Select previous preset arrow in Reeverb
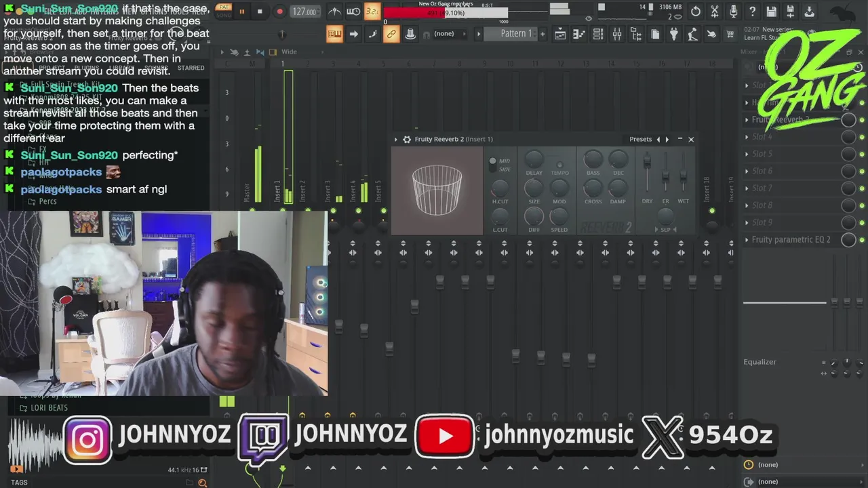Image resolution: width=868 pixels, height=488 pixels. click(x=658, y=139)
